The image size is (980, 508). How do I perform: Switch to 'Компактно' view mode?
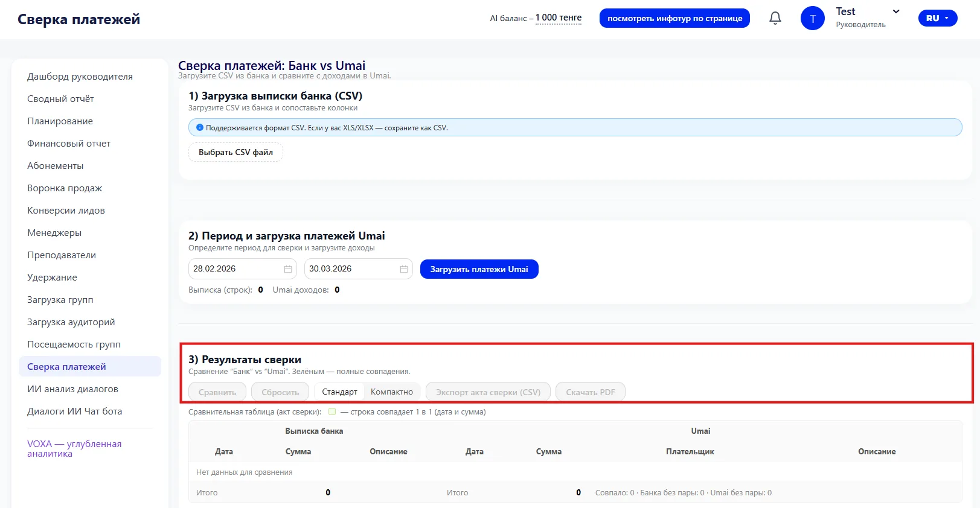(392, 392)
